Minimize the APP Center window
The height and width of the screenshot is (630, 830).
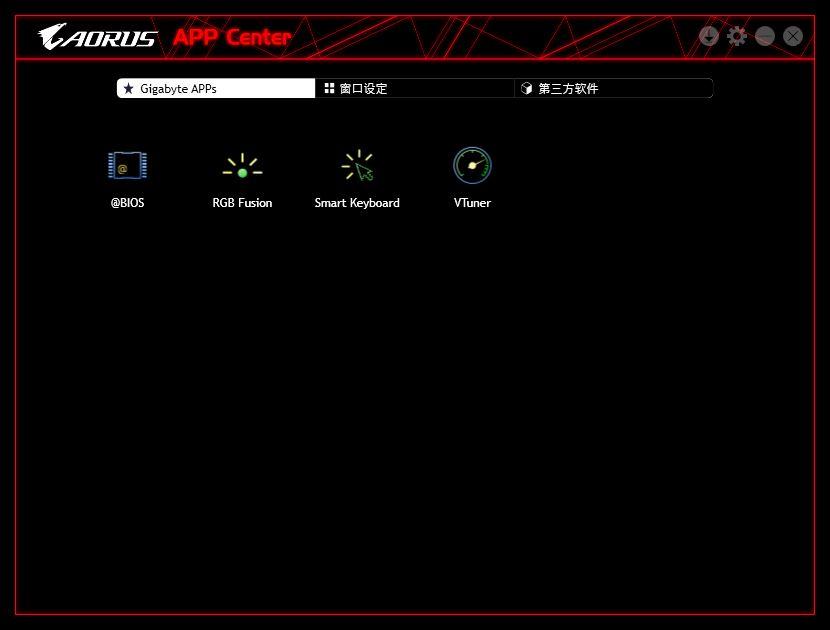(x=765, y=36)
